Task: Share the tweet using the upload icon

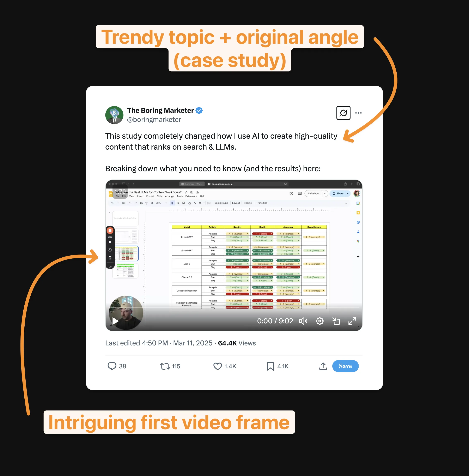Action: click(323, 366)
